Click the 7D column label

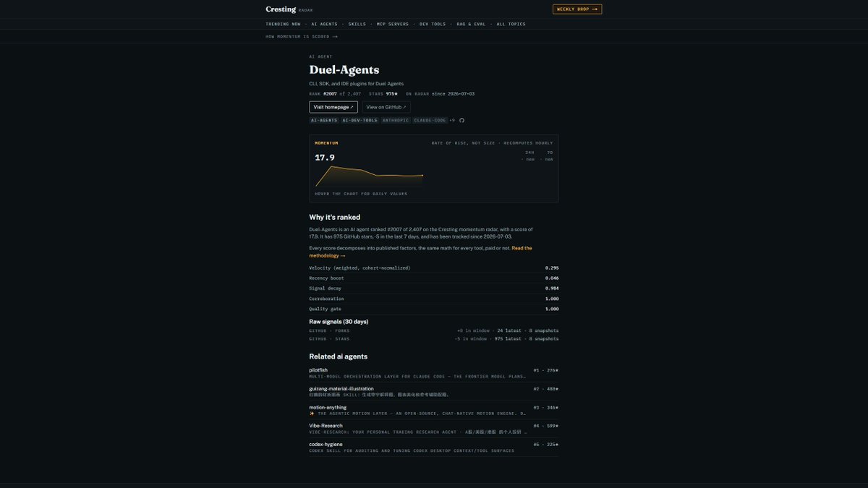pyautogui.click(x=550, y=153)
